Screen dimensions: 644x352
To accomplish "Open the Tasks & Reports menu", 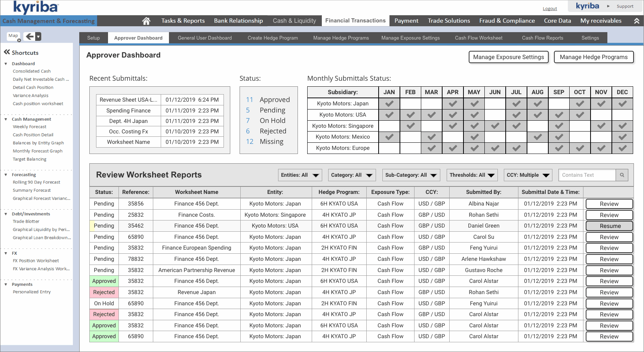I will point(183,21).
